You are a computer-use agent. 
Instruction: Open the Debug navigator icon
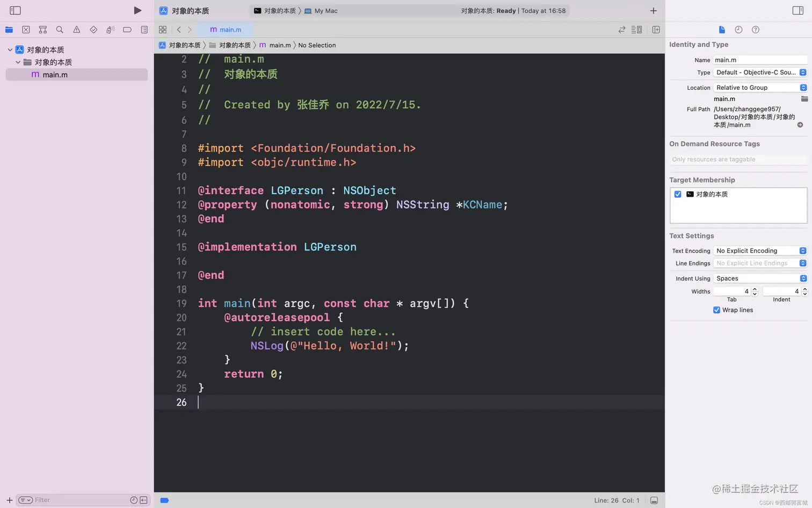click(x=110, y=30)
